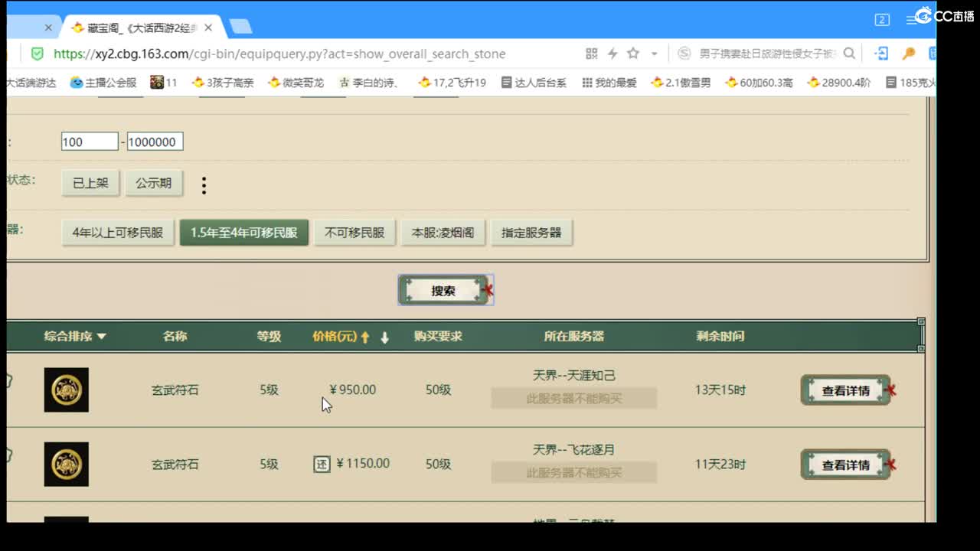Click 13天15时 remaining time
This screenshot has height=551, width=980.
[720, 390]
